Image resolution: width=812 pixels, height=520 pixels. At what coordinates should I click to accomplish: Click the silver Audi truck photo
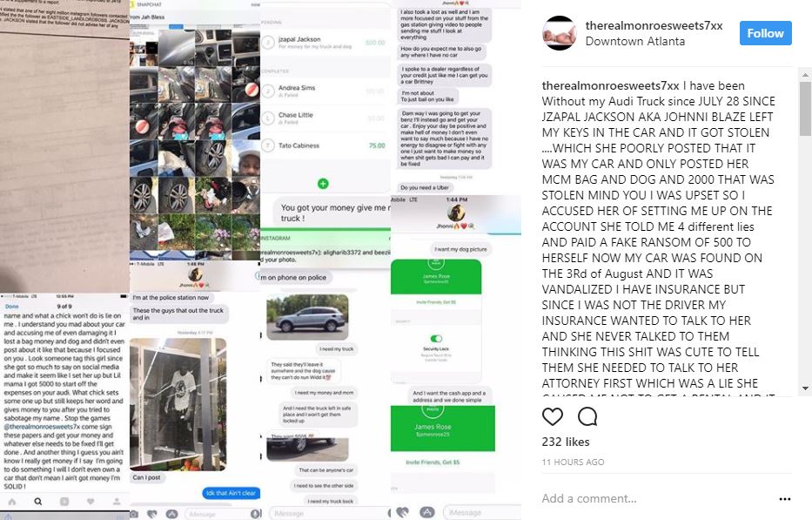coord(307,317)
